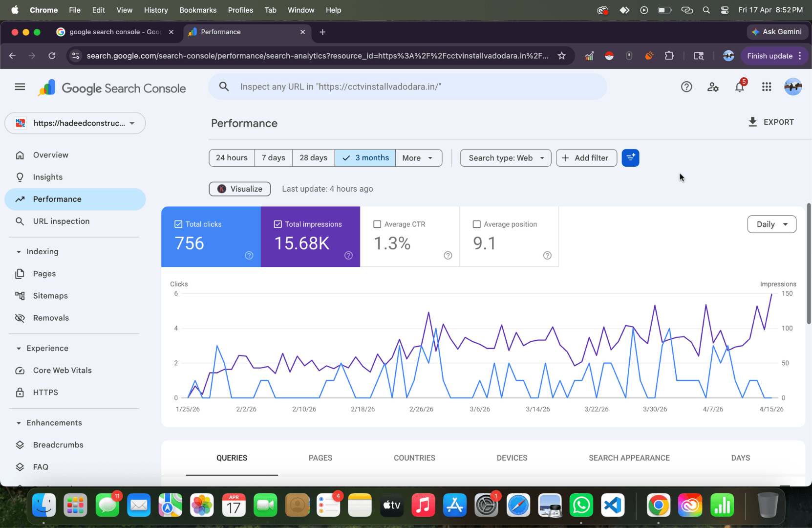The width and height of the screenshot is (812, 528).
Task: Open the hamburger main menu icon
Action: tap(20, 87)
